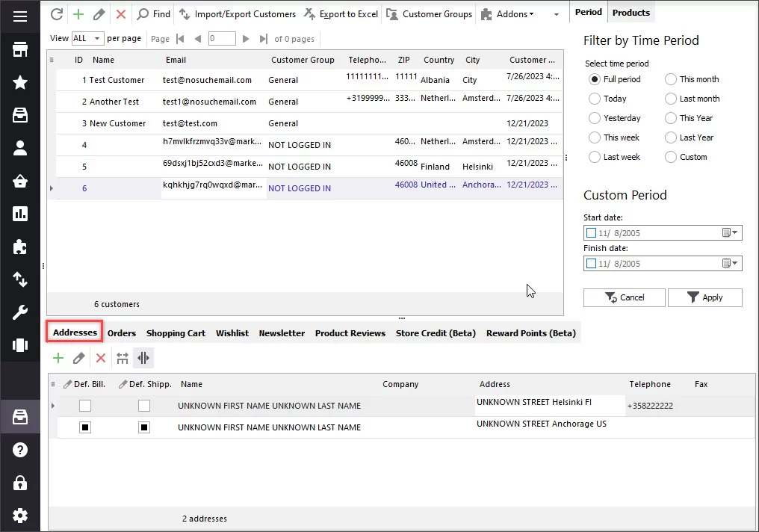
Task: Click Export to Excel
Action: tap(341, 14)
